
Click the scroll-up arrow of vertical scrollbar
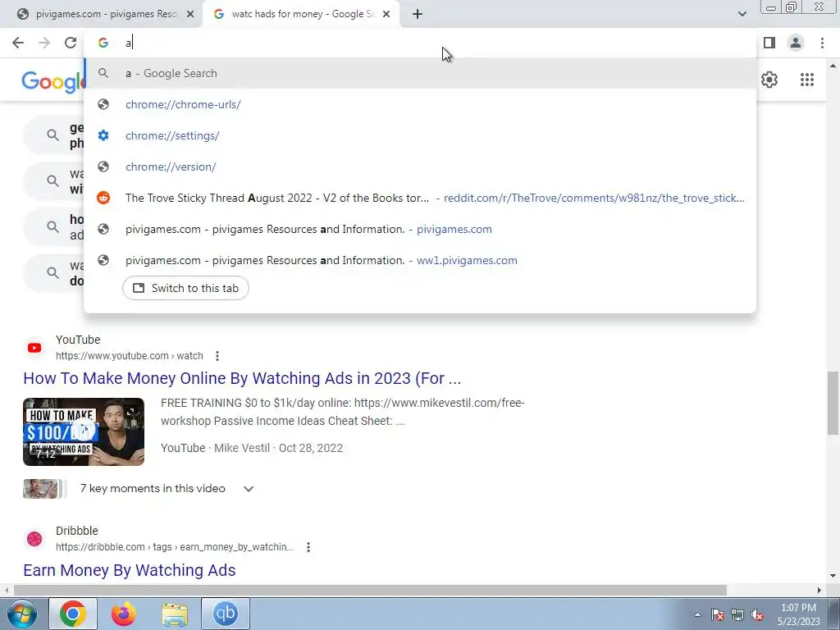833,66
